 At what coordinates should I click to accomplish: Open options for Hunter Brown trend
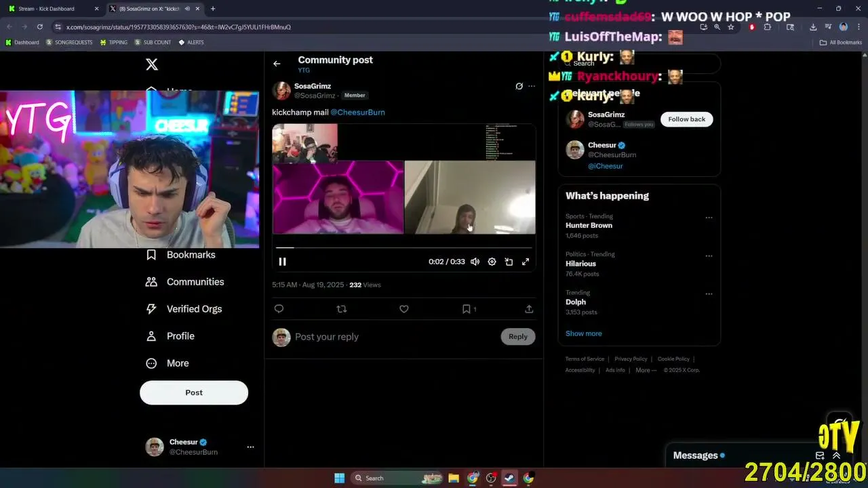709,218
